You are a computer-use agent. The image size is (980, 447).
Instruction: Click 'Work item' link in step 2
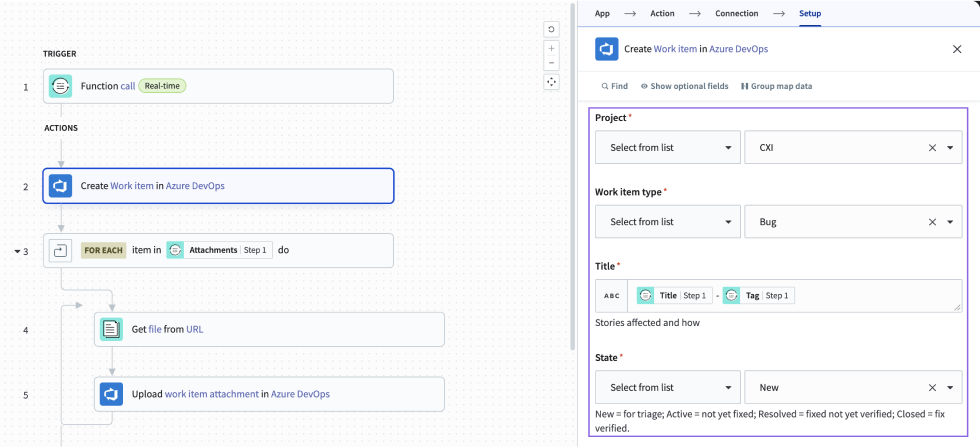[132, 186]
